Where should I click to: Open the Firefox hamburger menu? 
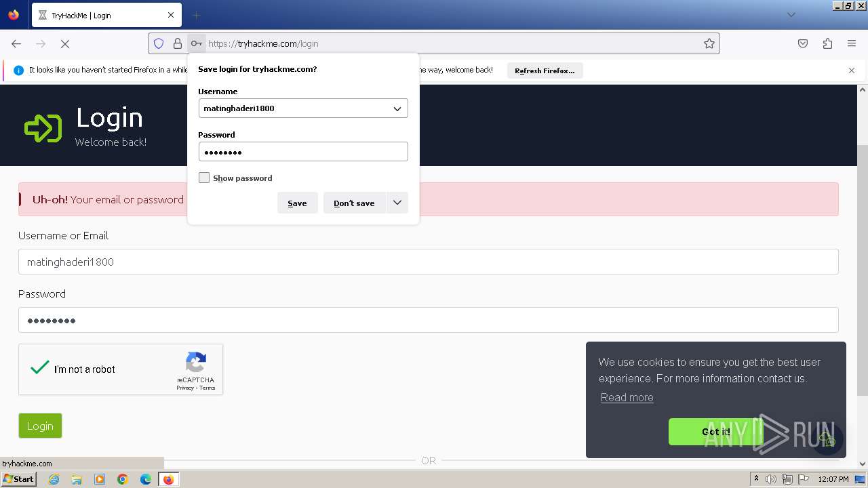tap(852, 43)
